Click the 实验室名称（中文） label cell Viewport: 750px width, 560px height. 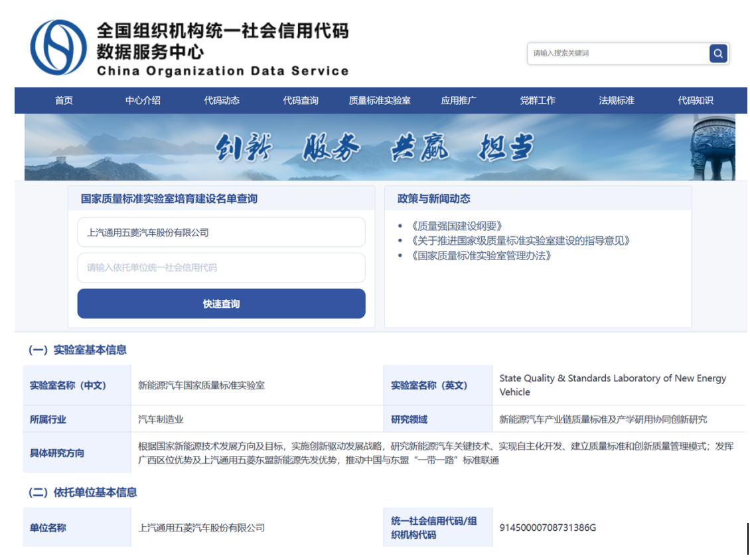[x=77, y=385]
